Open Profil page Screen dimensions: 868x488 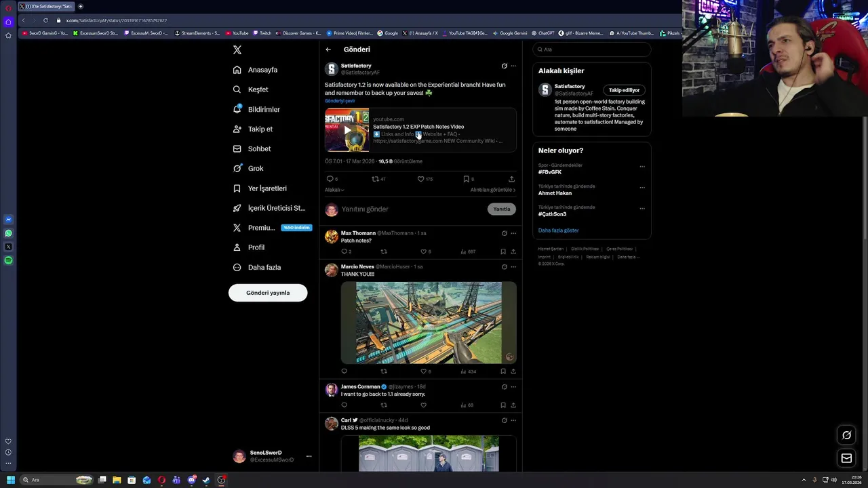tap(248, 247)
